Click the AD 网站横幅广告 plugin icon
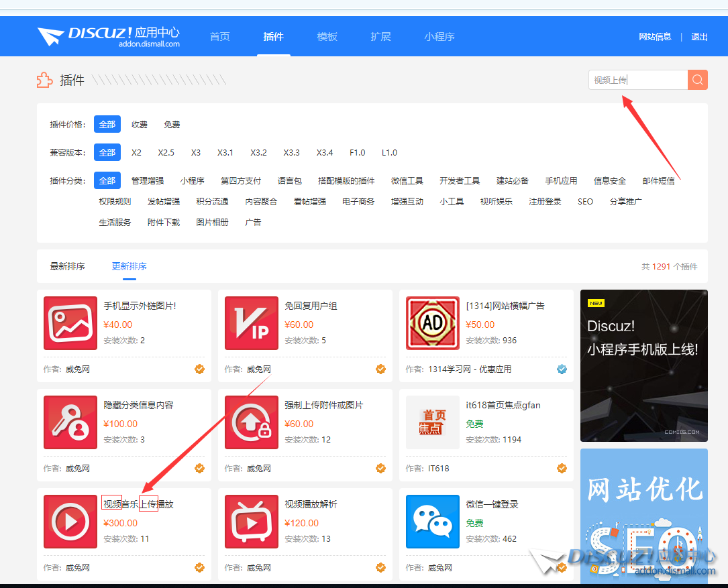 [x=433, y=323]
